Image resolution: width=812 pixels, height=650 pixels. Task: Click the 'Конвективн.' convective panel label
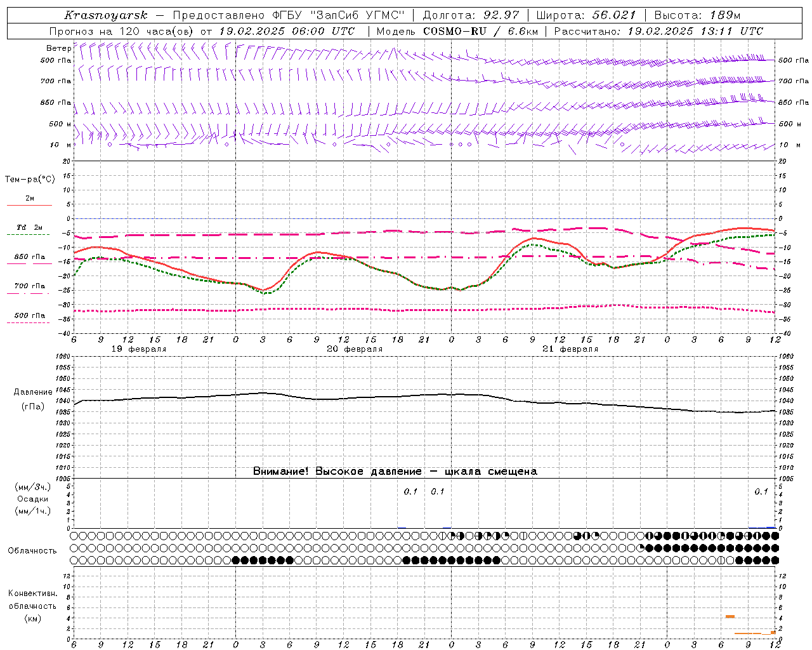click(32, 593)
